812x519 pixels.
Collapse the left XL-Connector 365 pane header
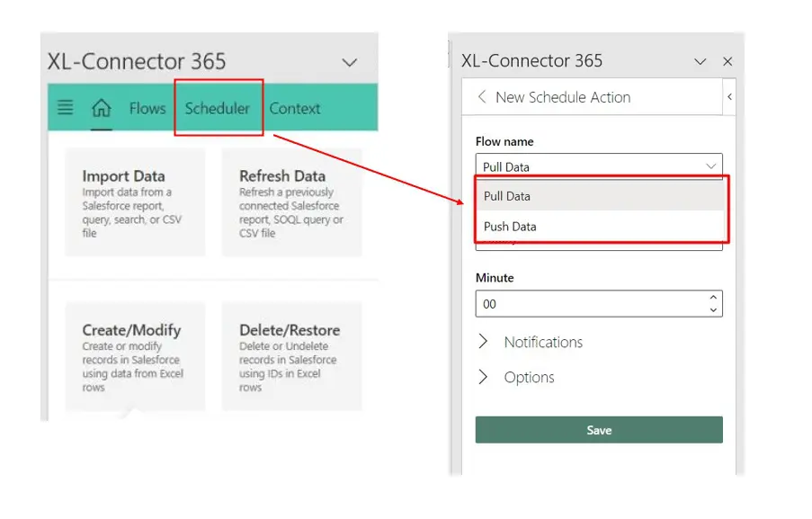(x=350, y=63)
